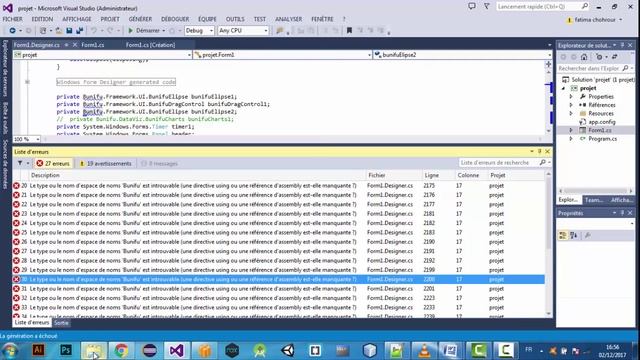Sort errors by the Ligne column header
Viewport: 640px width, 360px height.
click(x=439, y=175)
